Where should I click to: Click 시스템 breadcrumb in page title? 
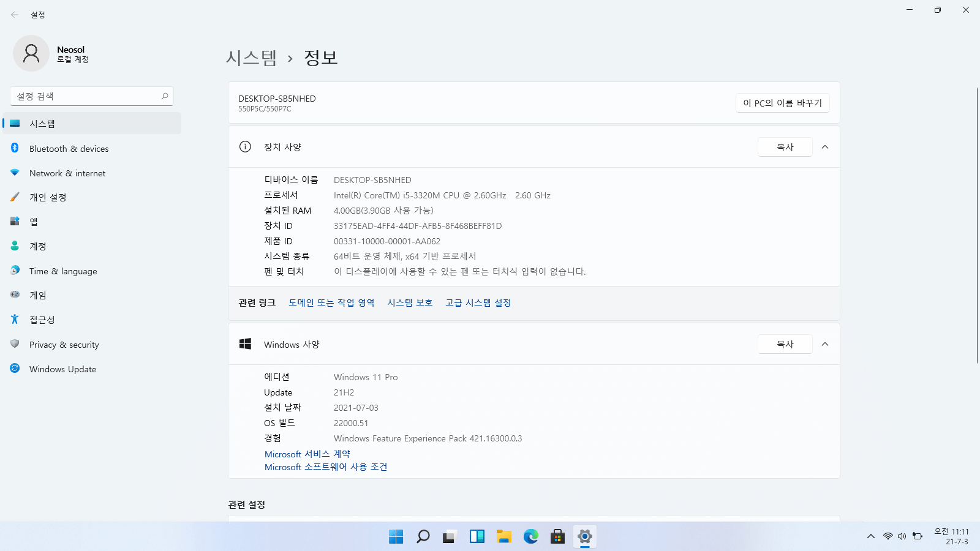click(251, 58)
